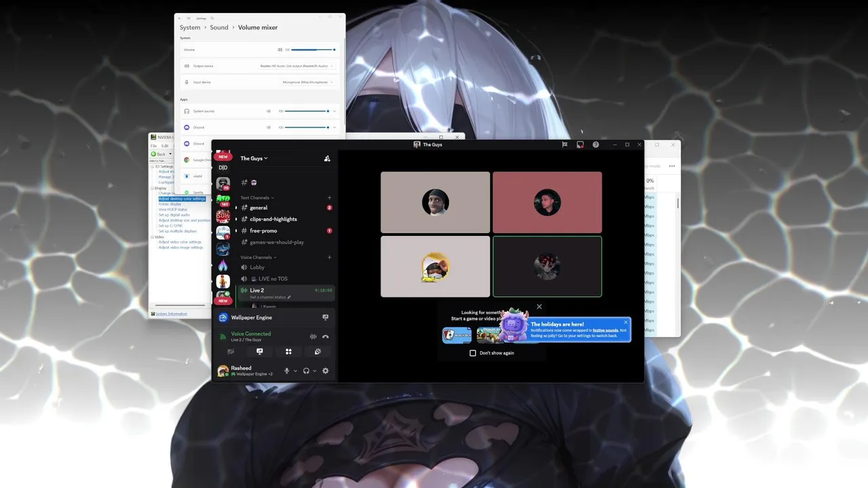This screenshot has height=488, width=868.
Task: Open the server icon with the 70 badge
Action: click(223, 184)
